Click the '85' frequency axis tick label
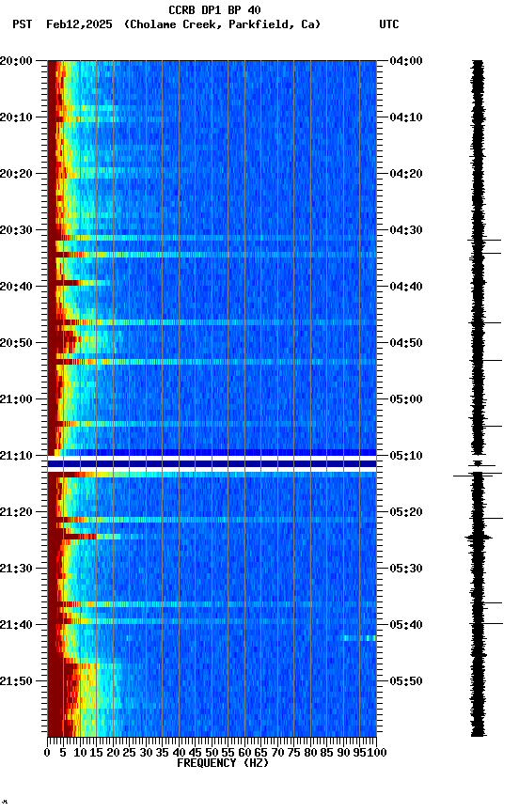 pos(326,754)
